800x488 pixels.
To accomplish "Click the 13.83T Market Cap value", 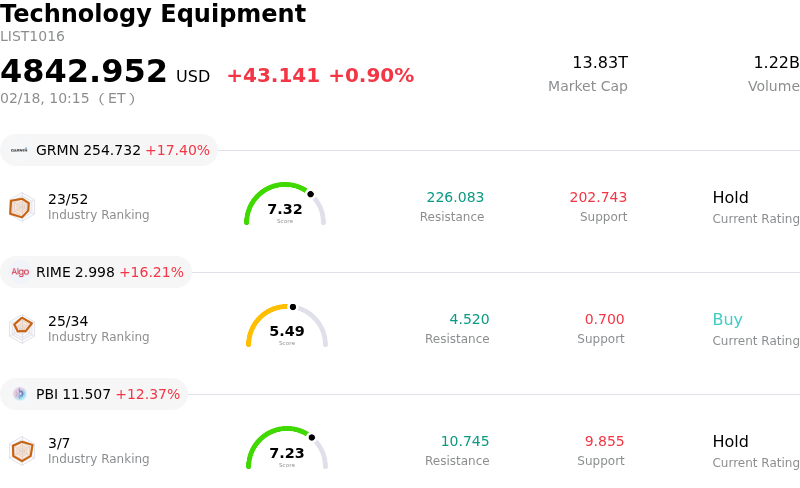I will pos(599,63).
